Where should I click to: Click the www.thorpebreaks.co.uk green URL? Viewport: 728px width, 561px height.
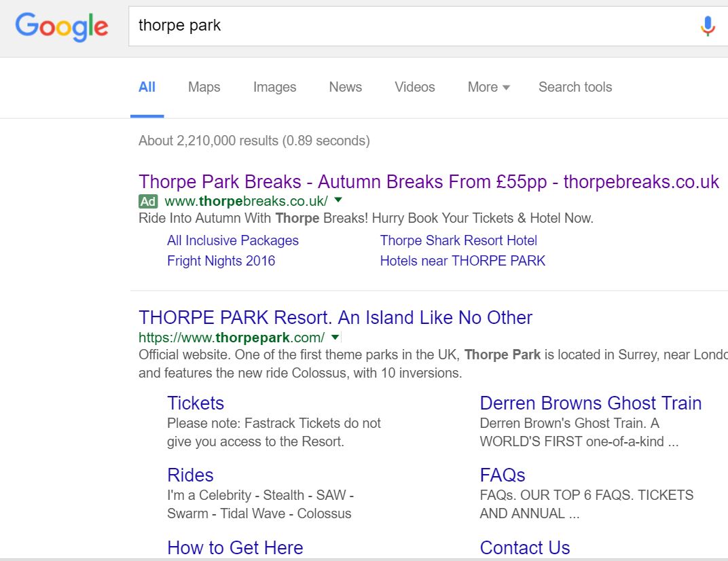tap(246, 201)
